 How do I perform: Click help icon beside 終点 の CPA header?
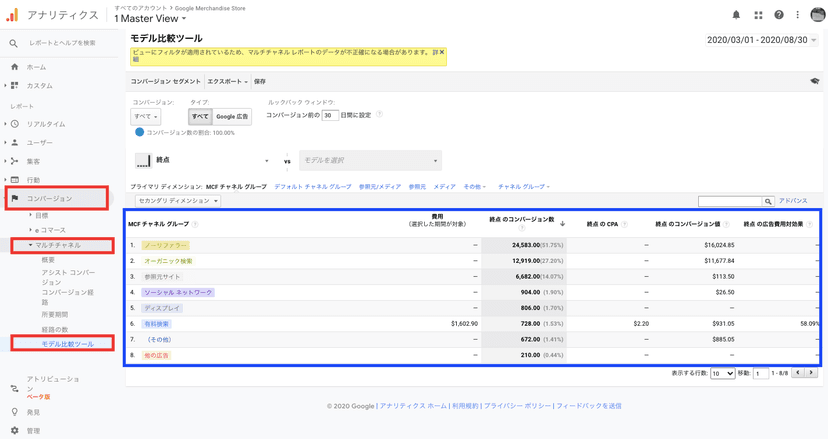624,224
